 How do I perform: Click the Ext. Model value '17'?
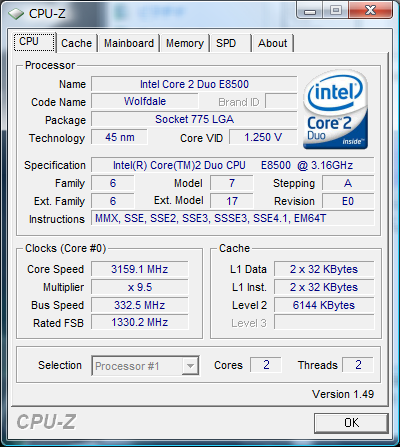click(x=232, y=201)
